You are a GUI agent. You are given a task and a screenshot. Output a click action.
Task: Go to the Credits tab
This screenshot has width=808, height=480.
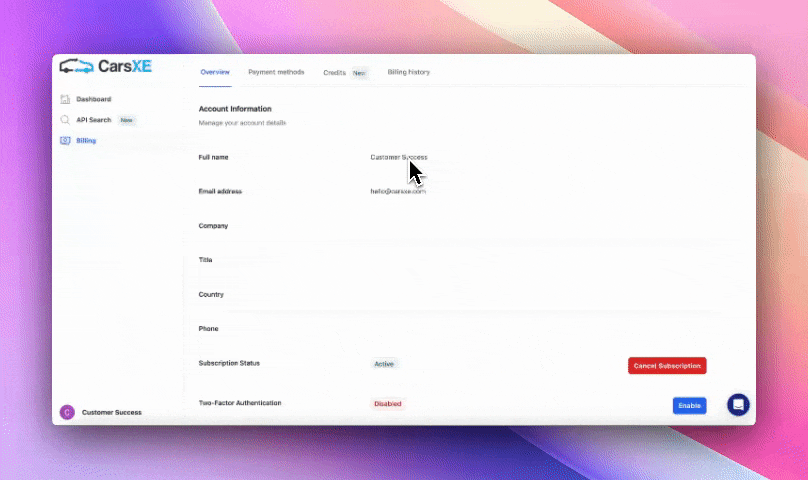point(334,73)
